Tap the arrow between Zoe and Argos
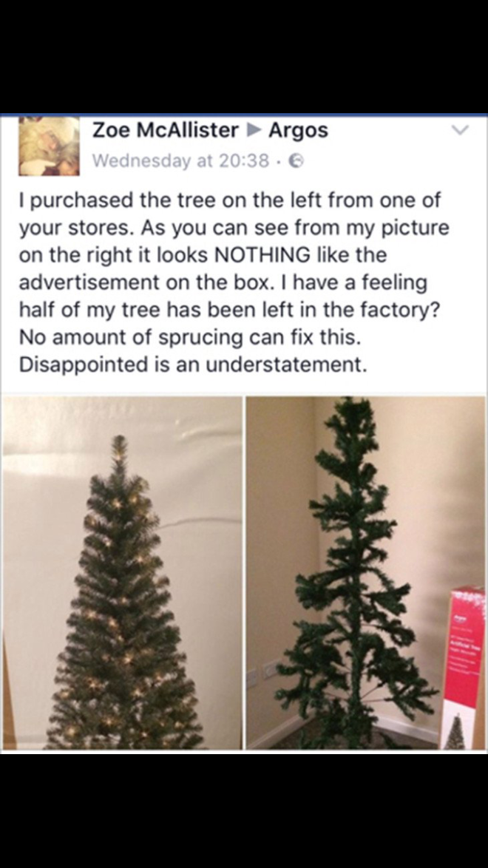 point(253,131)
